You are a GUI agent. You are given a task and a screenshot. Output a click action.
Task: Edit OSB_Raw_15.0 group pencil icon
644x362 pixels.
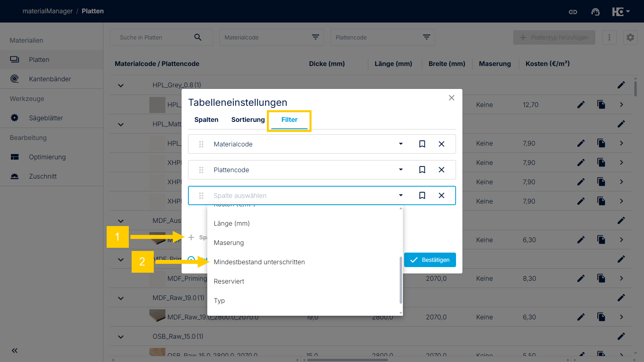(x=621, y=336)
